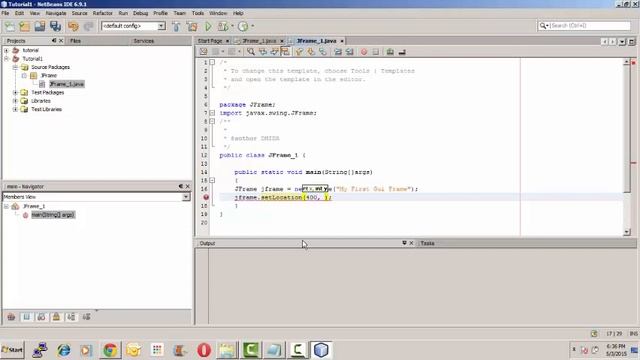Click the Debug Main Project icon
Viewport: 640px width, 360px height.
[223, 27]
